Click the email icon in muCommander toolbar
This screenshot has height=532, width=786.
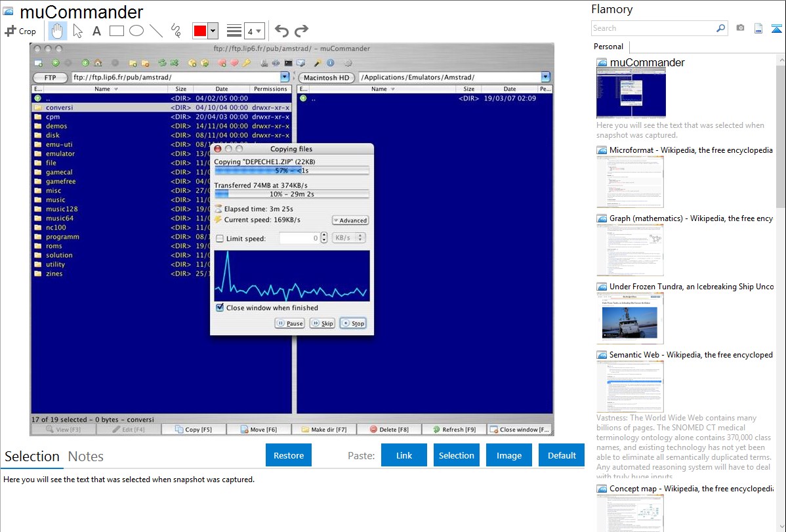click(x=300, y=63)
